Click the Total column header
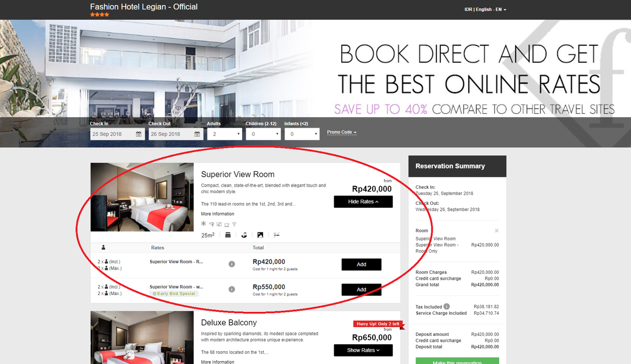 pos(258,248)
